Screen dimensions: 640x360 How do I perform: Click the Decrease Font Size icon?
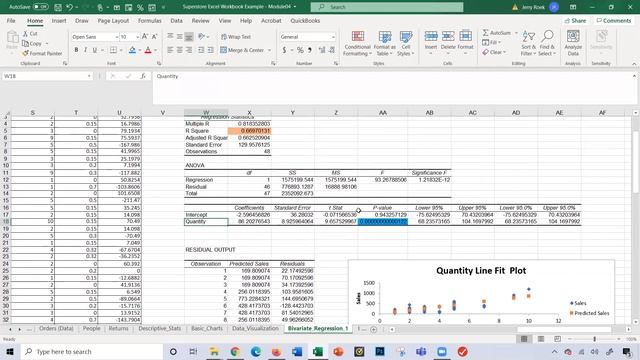[x=154, y=37]
